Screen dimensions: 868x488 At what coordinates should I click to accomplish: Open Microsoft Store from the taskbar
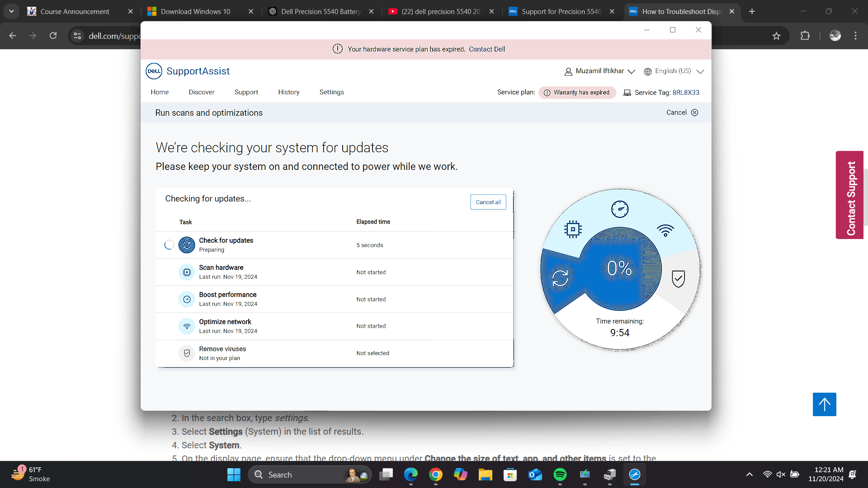coord(510,474)
